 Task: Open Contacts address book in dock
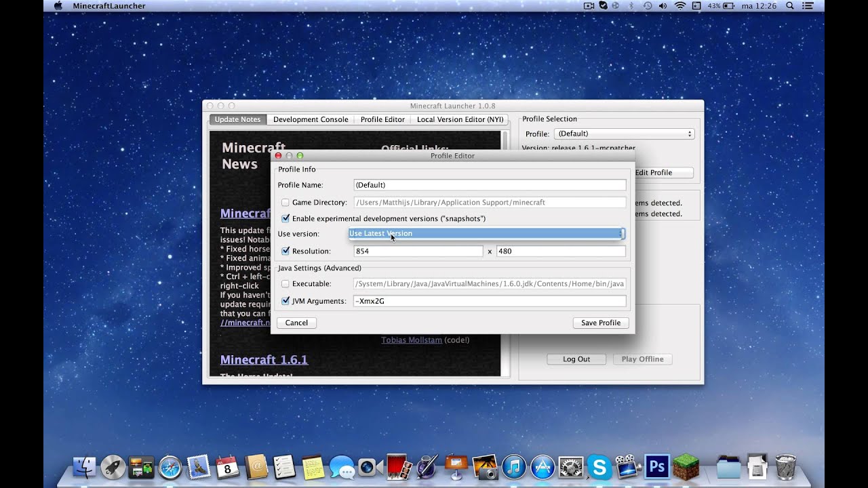click(x=256, y=466)
